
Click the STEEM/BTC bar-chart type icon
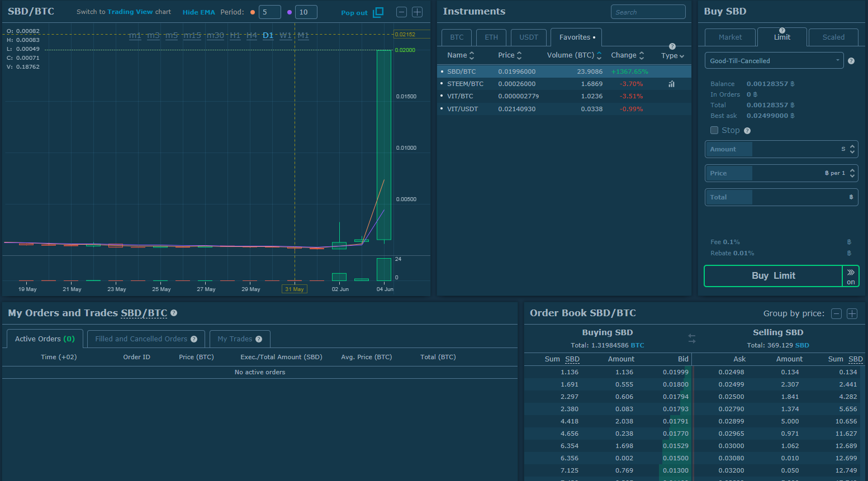[x=671, y=84]
